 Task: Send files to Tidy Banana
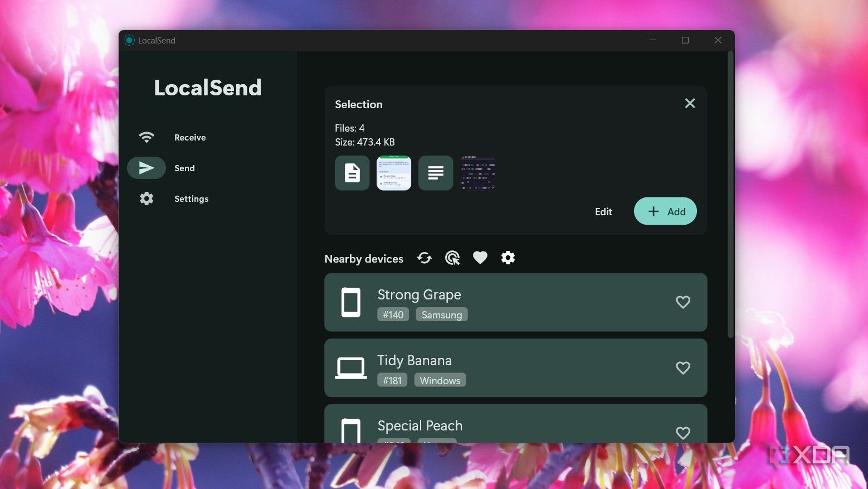click(x=516, y=368)
